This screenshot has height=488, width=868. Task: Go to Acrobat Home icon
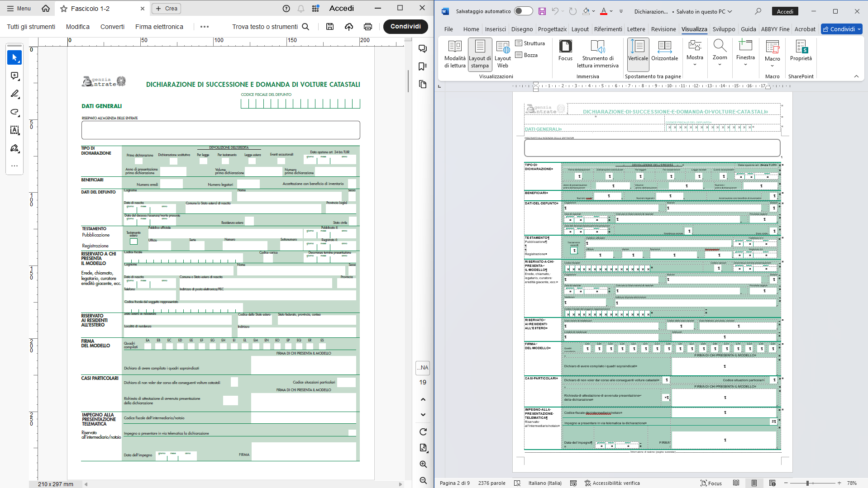click(x=46, y=8)
